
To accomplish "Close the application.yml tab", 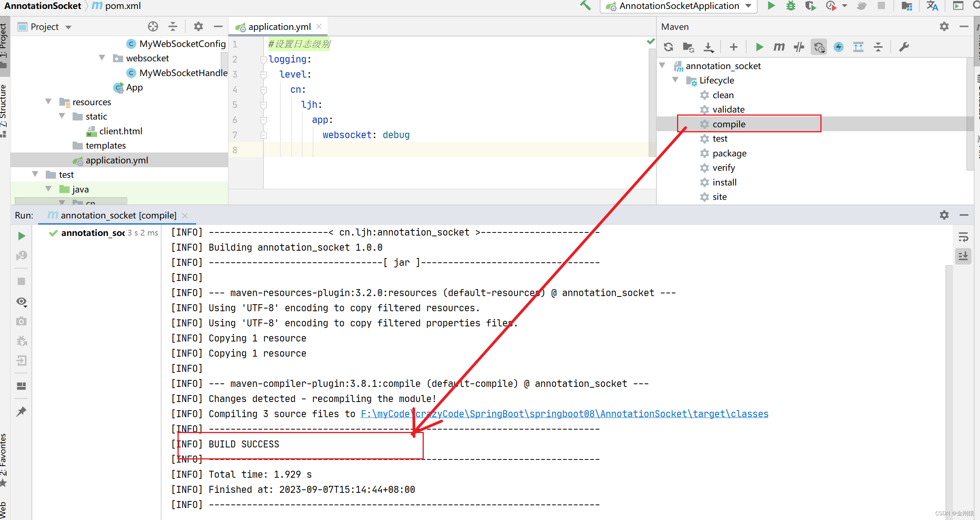I will (x=319, y=26).
